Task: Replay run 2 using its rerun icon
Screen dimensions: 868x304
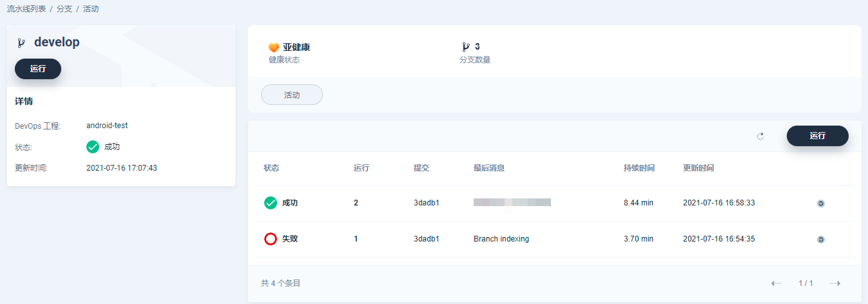Action: [x=820, y=204]
